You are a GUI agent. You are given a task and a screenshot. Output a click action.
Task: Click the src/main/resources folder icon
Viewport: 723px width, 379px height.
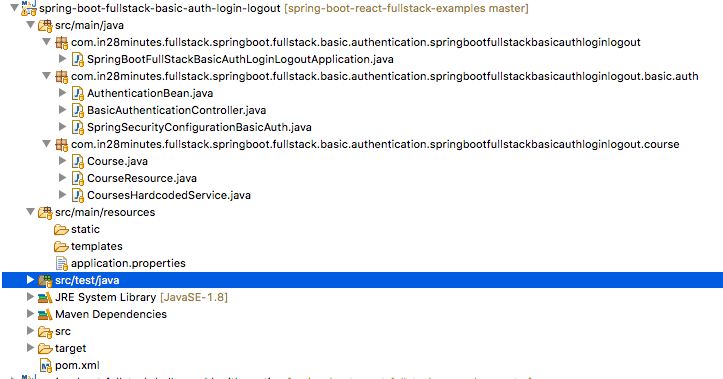[x=45, y=213]
